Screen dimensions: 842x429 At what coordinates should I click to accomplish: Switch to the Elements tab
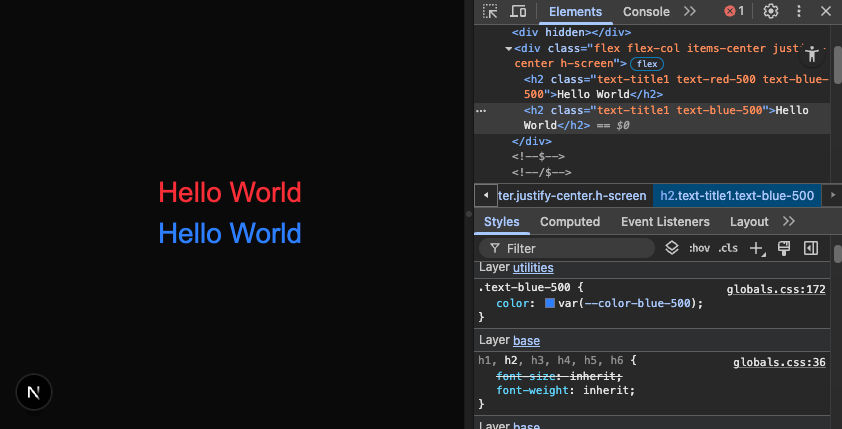tap(575, 12)
